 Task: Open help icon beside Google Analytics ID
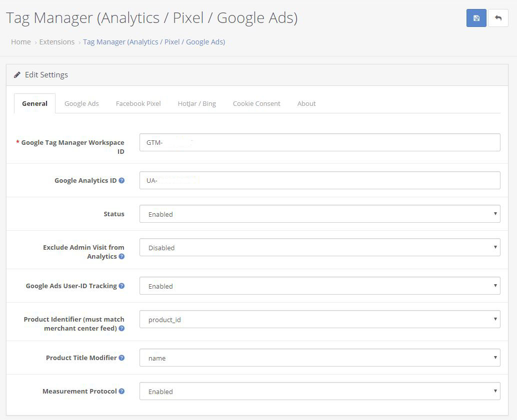click(121, 180)
